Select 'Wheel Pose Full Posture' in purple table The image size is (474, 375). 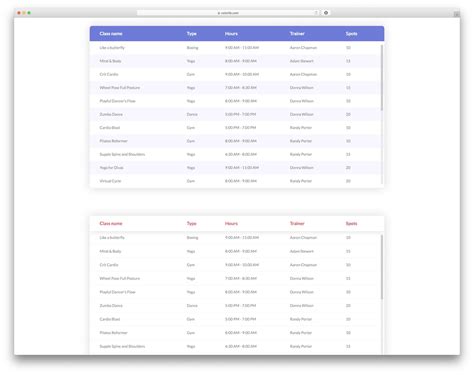(x=120, y=88)
